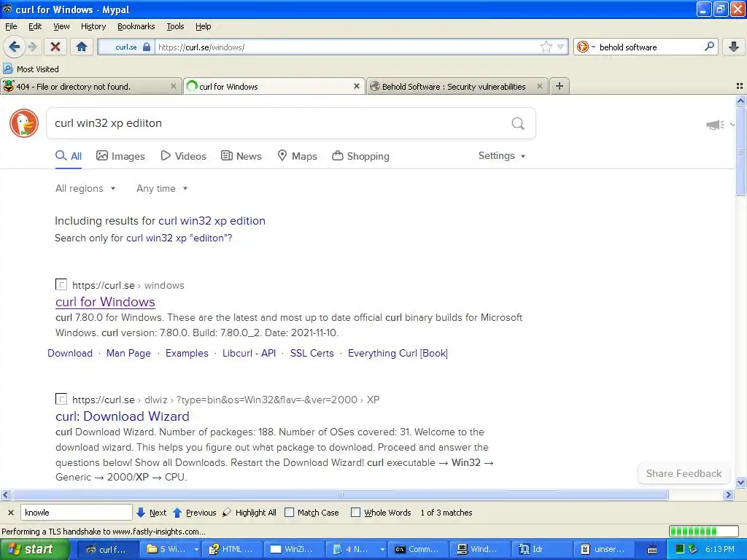The height and width of the screenshot is (560, 747).
Task: Open the History menu
Action: pos(93,26)
